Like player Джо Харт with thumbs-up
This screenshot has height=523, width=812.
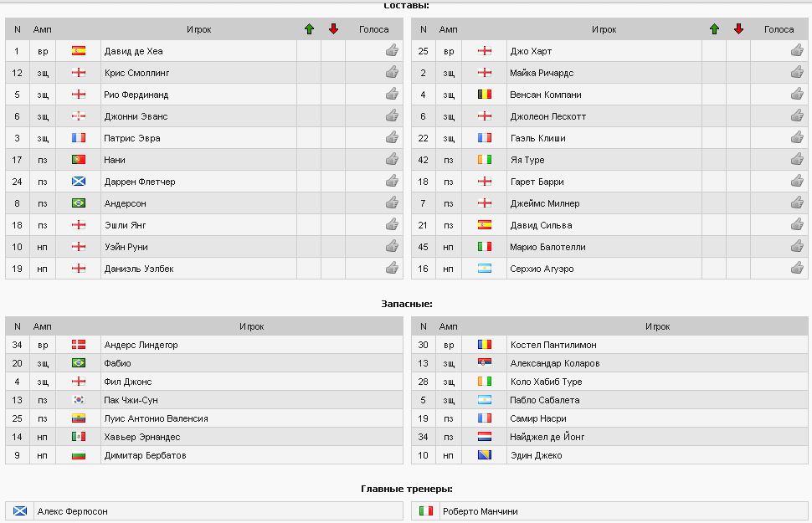click(x=797, y=51)
